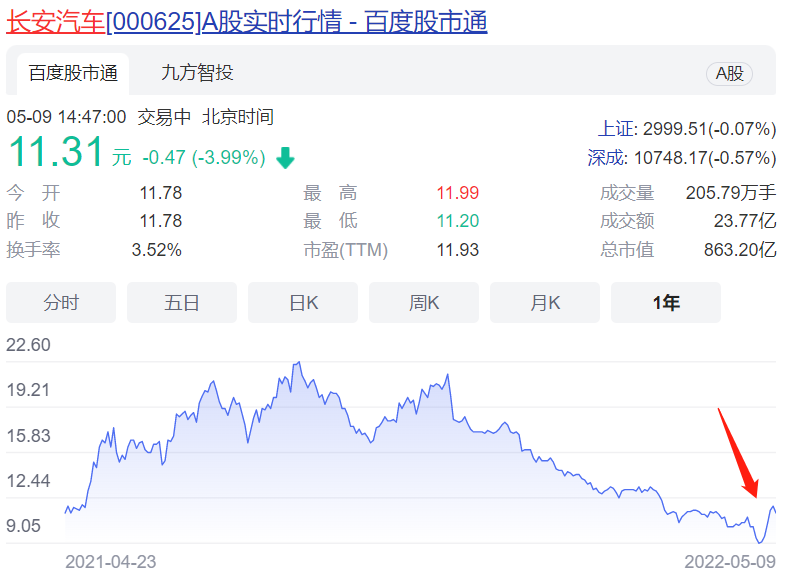This screenshot has width=811, height=585.
Task: Select the 日K chart period
Action: (x=303, y=303)
